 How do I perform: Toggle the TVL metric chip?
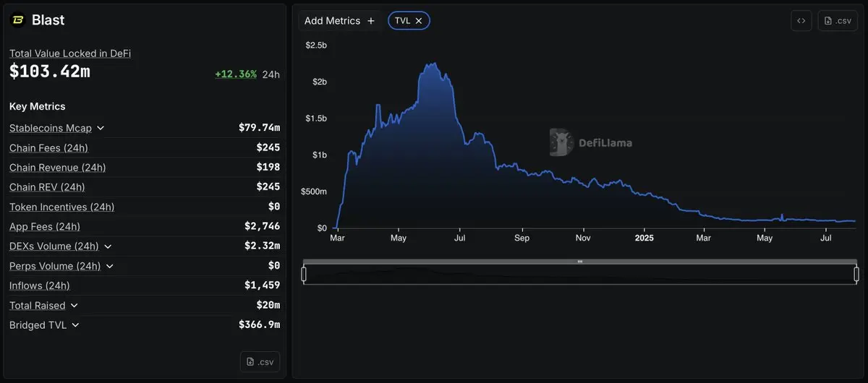click(x=409, y=21)
